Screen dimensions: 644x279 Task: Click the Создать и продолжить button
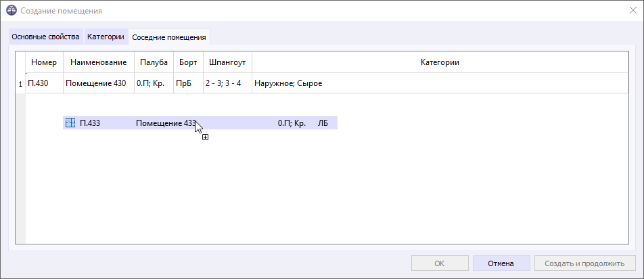pyautogui.click(x=584, y=263)
